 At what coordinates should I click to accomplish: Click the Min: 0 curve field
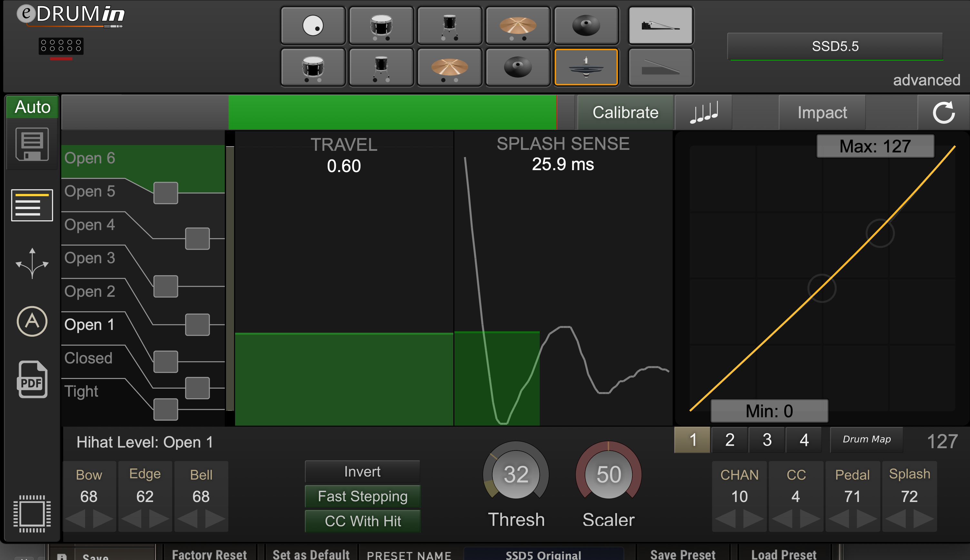[769, 411]
